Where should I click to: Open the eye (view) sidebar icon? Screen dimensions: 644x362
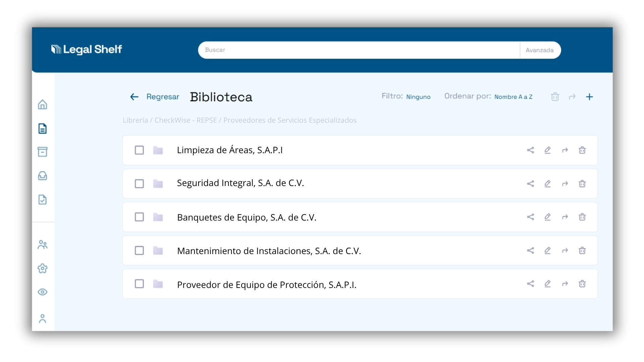[43, 292]
